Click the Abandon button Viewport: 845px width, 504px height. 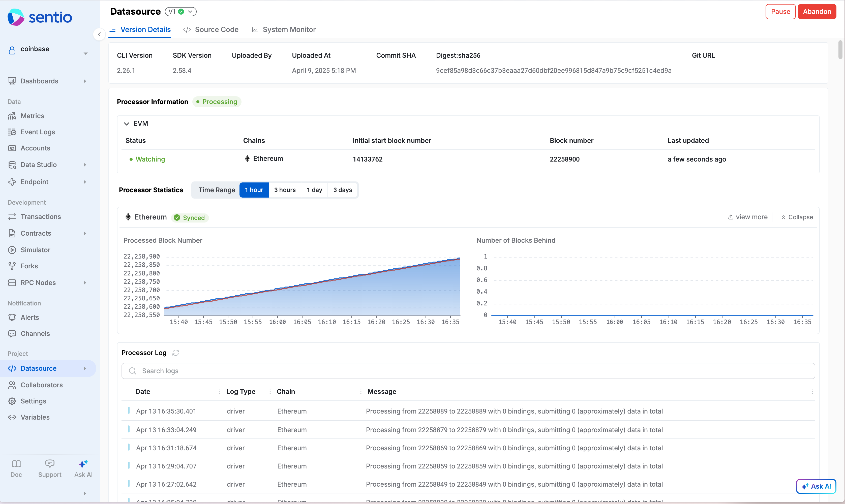[817, 12]
